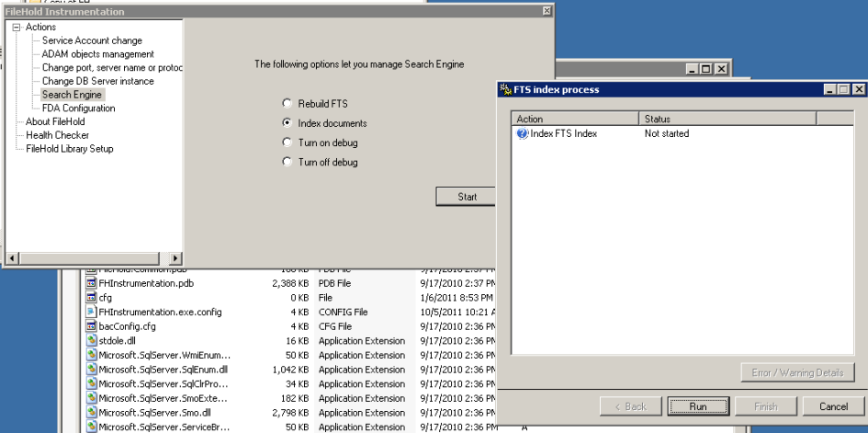The width and height of the screenshot is (868, 433).
Task: Select bacConfig.cfg file name
Action: (128, 326)
